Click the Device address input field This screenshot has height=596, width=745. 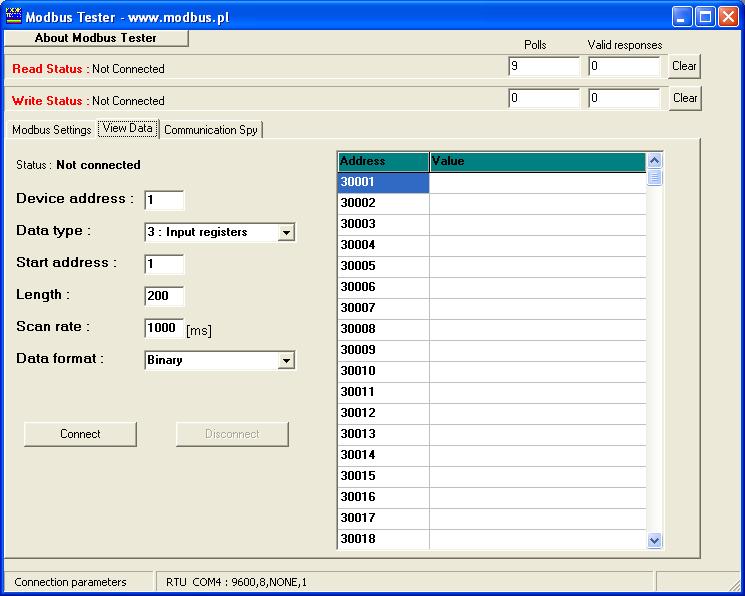(164, 200)
